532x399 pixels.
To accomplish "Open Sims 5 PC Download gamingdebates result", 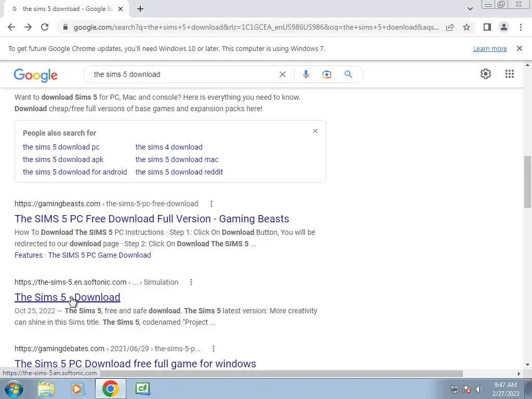I will click(135, 364).
